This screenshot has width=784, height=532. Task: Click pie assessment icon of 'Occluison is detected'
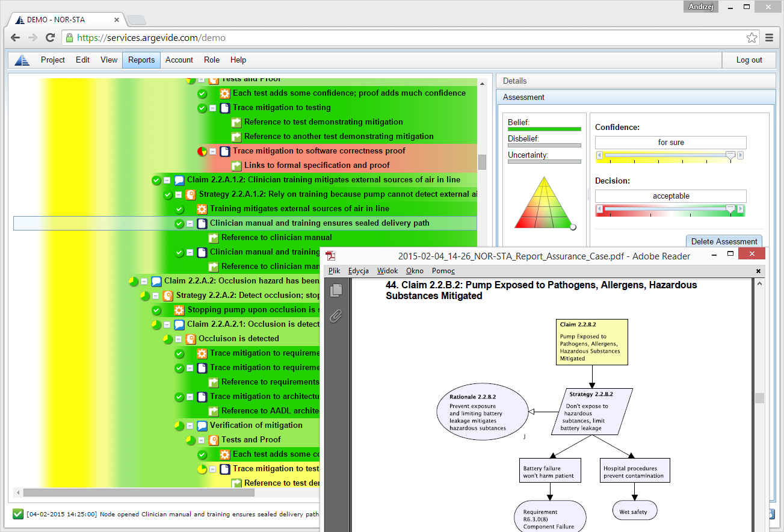click(168, 339)
